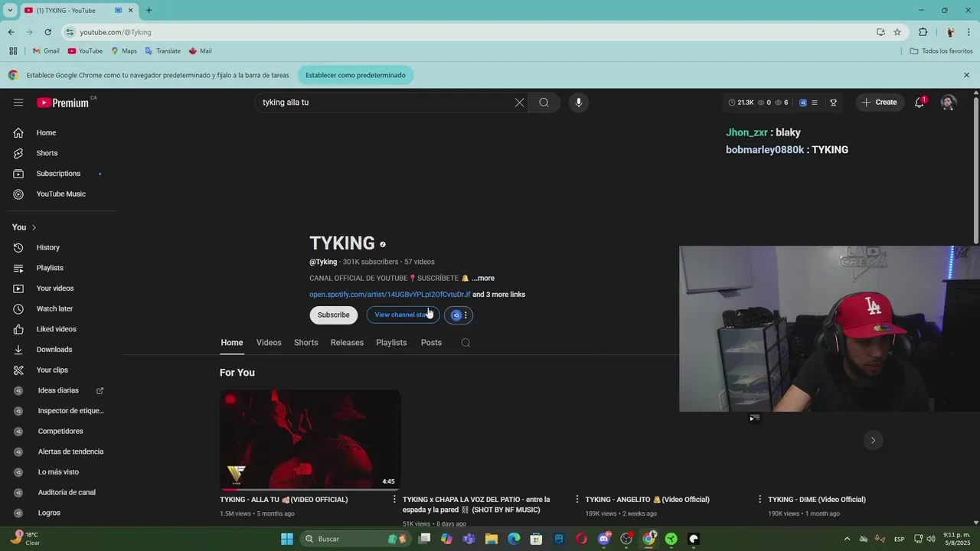Viewport: 980px width, 551px height.
Task: Click Chrome address bar
Action: 467,32
